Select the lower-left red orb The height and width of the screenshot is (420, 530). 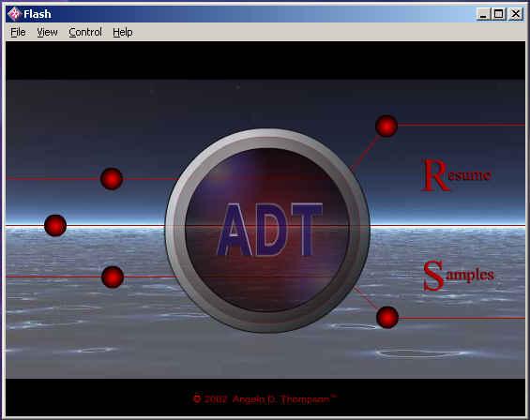[113, 277]
